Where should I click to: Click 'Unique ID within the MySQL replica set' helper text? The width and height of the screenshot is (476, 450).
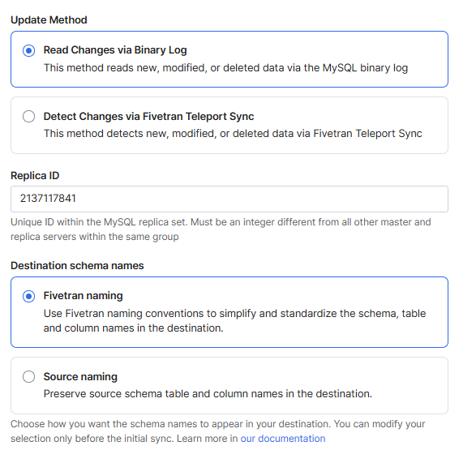221,229
